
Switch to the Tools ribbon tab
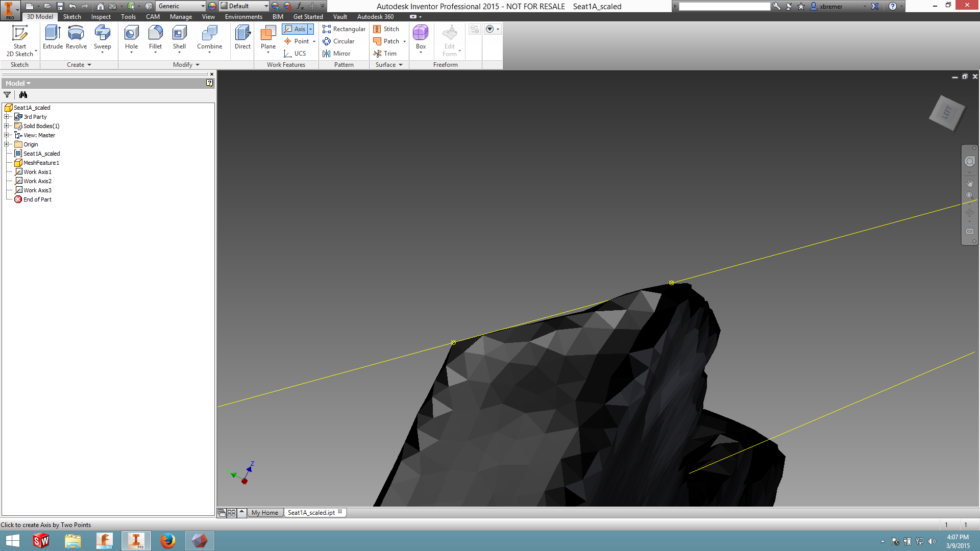128,17
